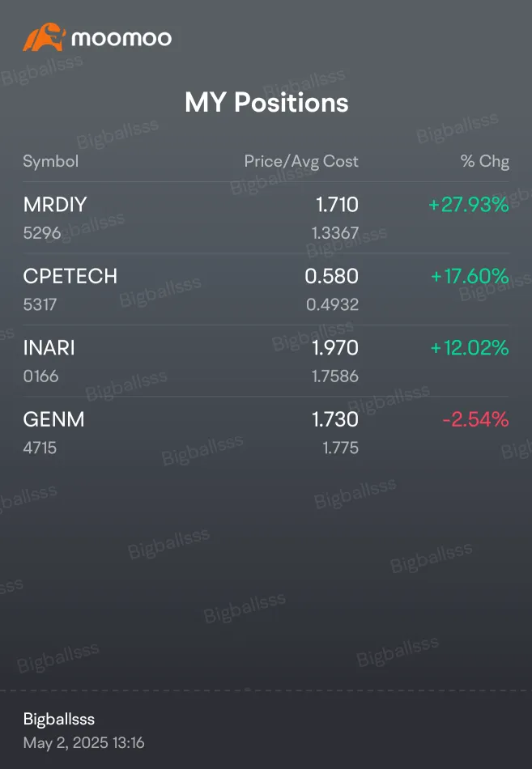Click stock code 5317 under CPETECH

point(40,304)
